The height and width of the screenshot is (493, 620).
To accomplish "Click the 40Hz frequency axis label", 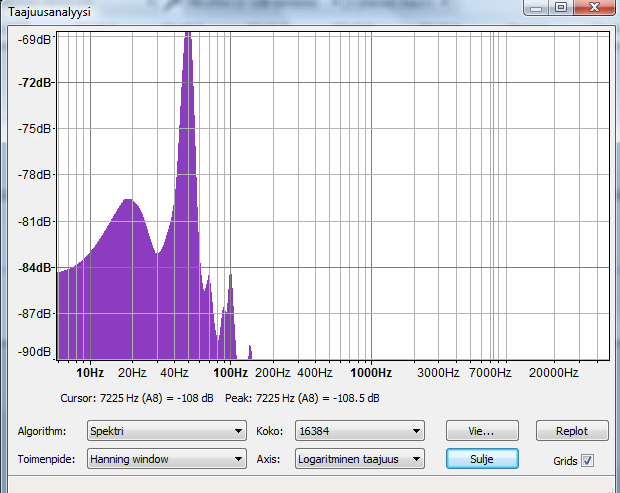I will pyautogui.click(x=174, y=373).
